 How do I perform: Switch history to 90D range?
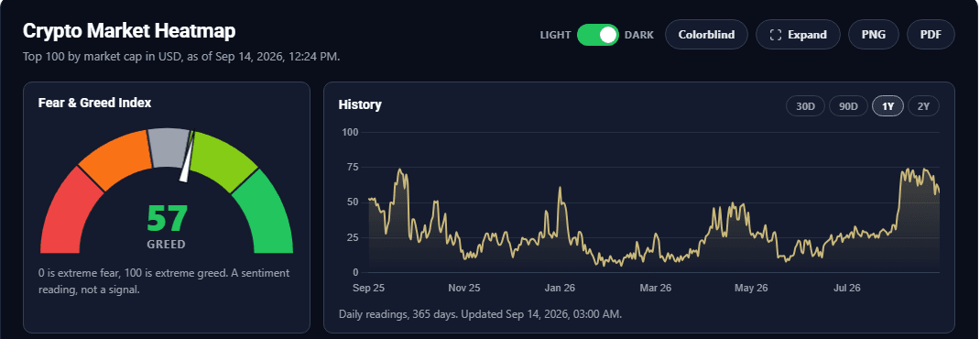(848, 106)
